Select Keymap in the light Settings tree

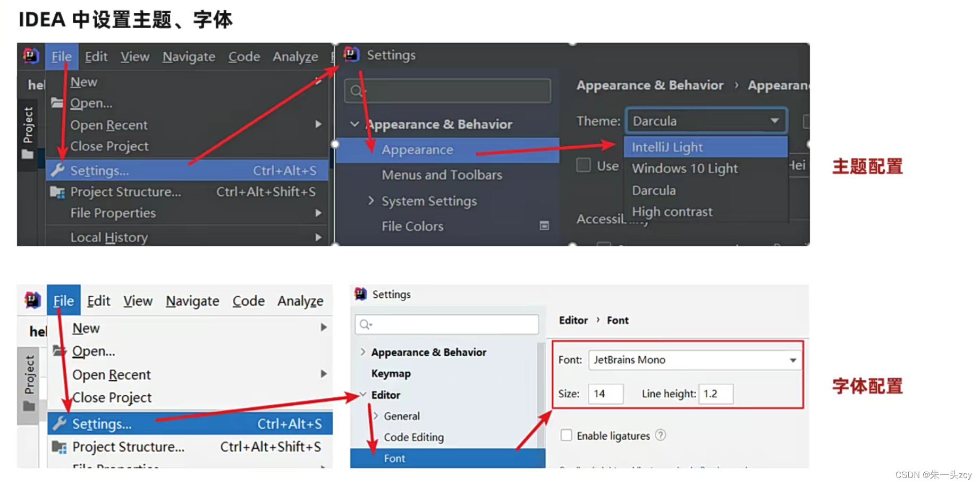(391, 373)
